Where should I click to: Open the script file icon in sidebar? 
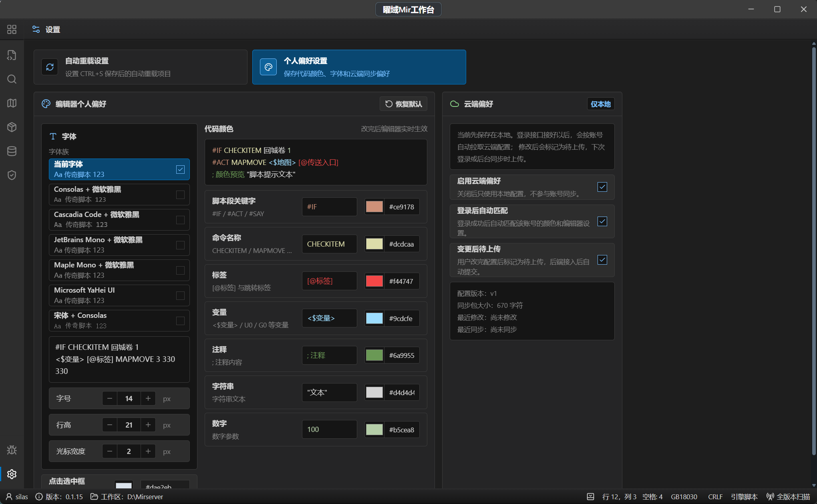coord(12,55)
